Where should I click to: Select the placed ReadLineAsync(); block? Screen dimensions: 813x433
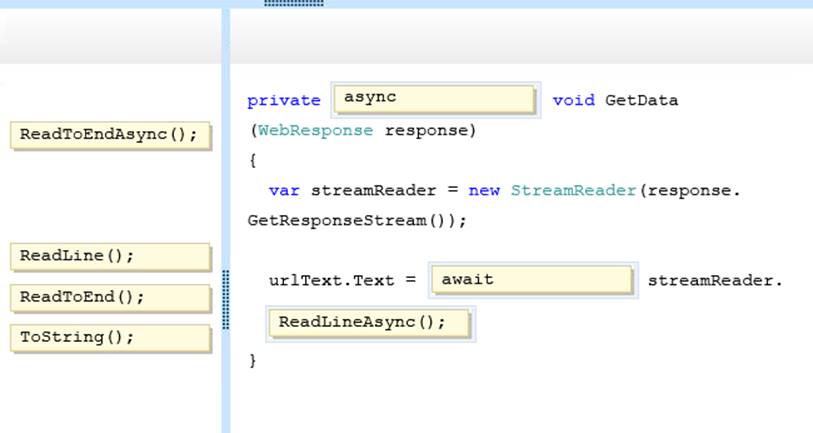[x=370, y=323]
